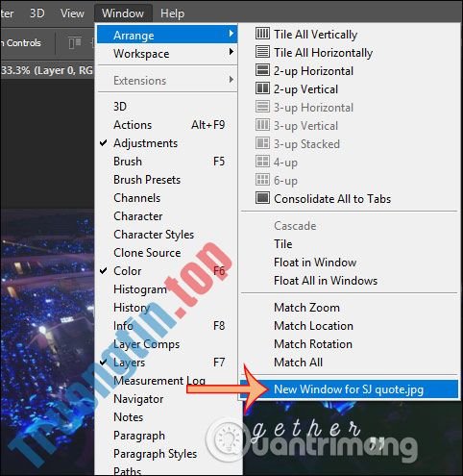Click the 2-up Vertical layout icon
The width and height of the screenshot is (463, 476).
[262, 88]
